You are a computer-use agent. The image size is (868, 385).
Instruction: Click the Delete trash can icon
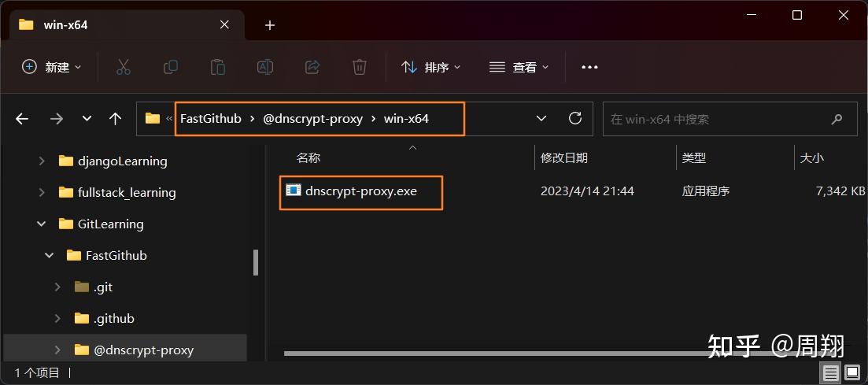(x=360, y=67)
